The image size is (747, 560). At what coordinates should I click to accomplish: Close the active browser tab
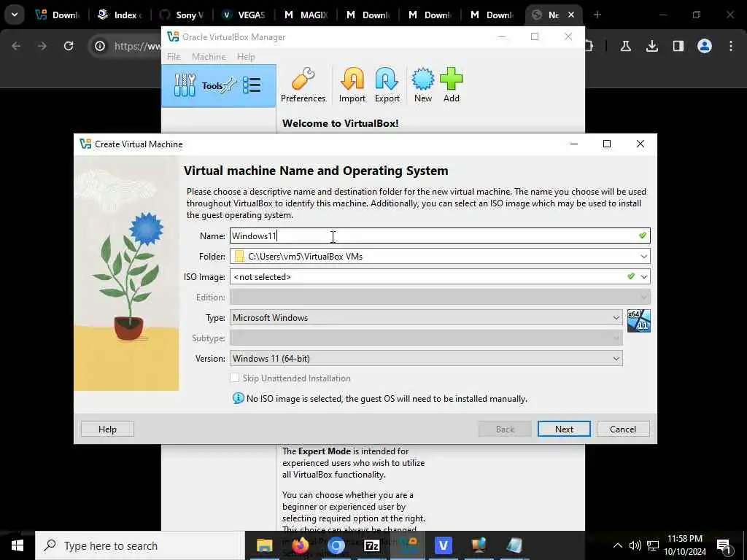(571, 15)
